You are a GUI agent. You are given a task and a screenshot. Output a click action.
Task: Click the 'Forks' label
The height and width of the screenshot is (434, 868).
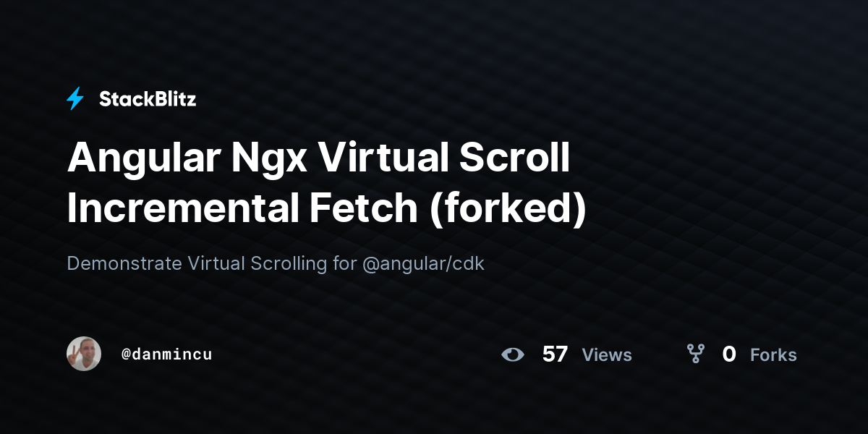coord(773,355)
